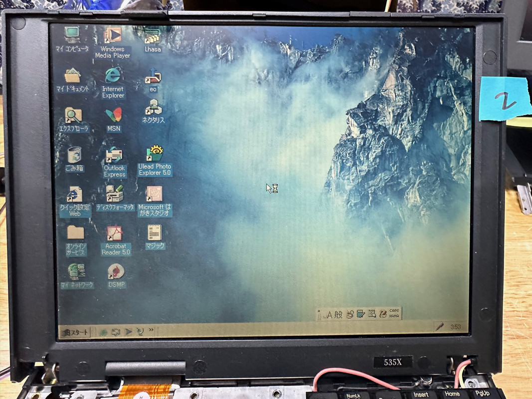Click Internet Explorer quick launch icon

tap(104, 332)
